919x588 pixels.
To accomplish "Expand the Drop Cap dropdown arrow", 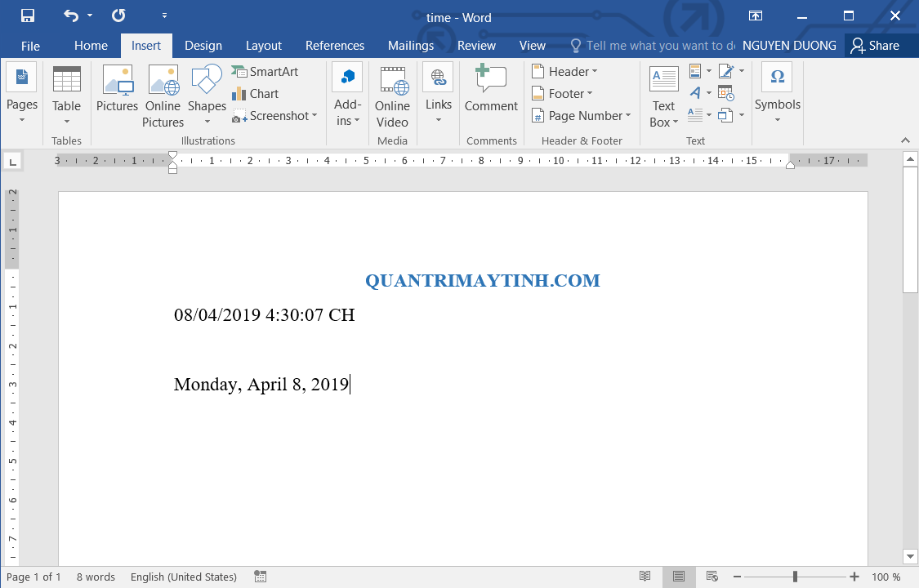I will [708, 115].
